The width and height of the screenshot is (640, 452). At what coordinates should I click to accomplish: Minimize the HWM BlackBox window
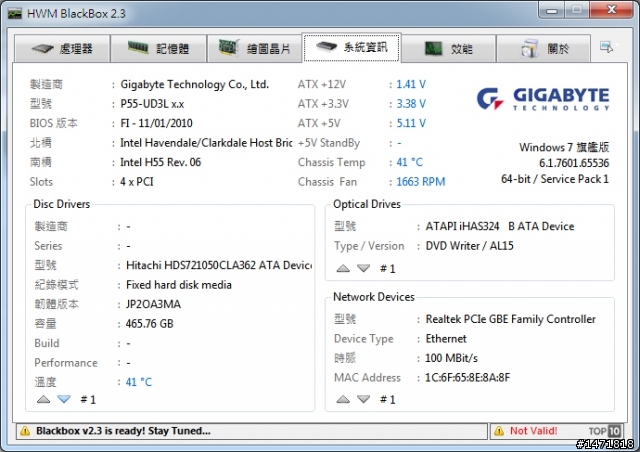coord(552,10)
